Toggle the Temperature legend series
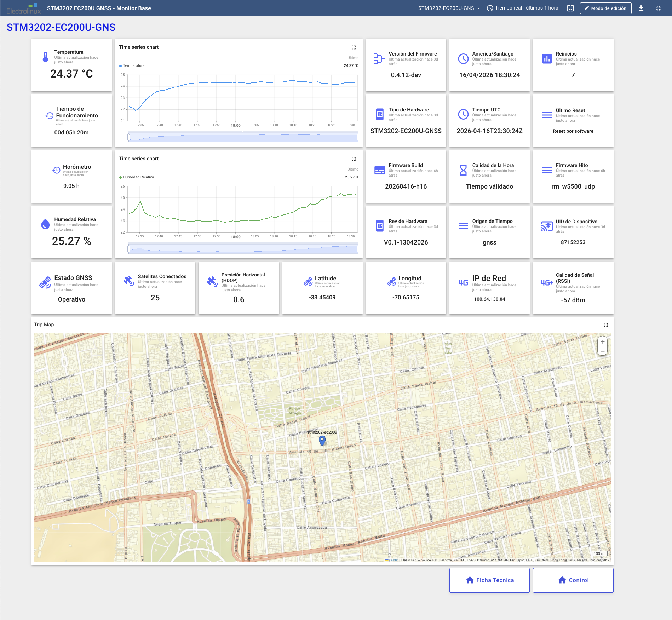 tap(133, 66)
